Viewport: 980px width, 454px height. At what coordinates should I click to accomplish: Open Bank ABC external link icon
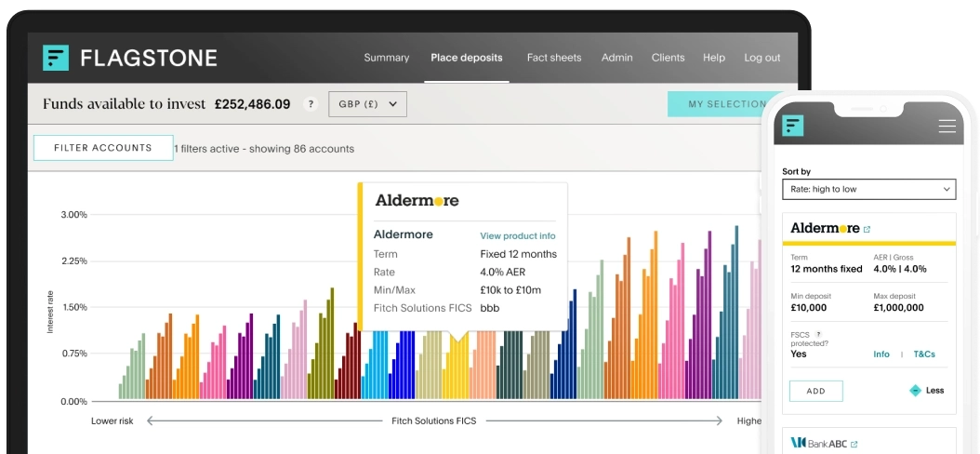[x=854, y=445]
